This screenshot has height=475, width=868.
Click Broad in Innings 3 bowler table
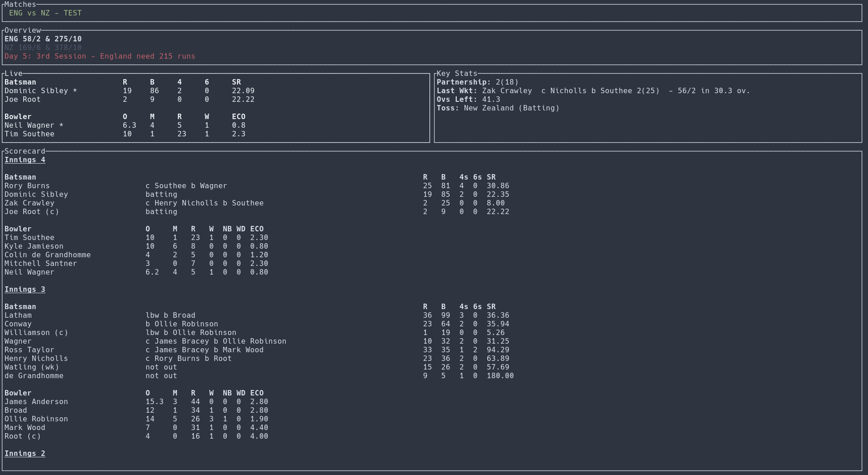click(16, 410)
